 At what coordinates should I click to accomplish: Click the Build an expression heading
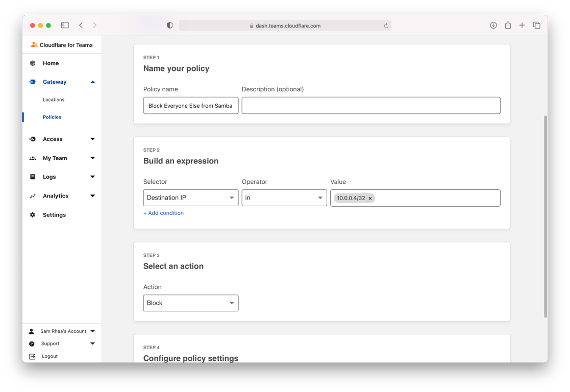click(x=181, y=161)
